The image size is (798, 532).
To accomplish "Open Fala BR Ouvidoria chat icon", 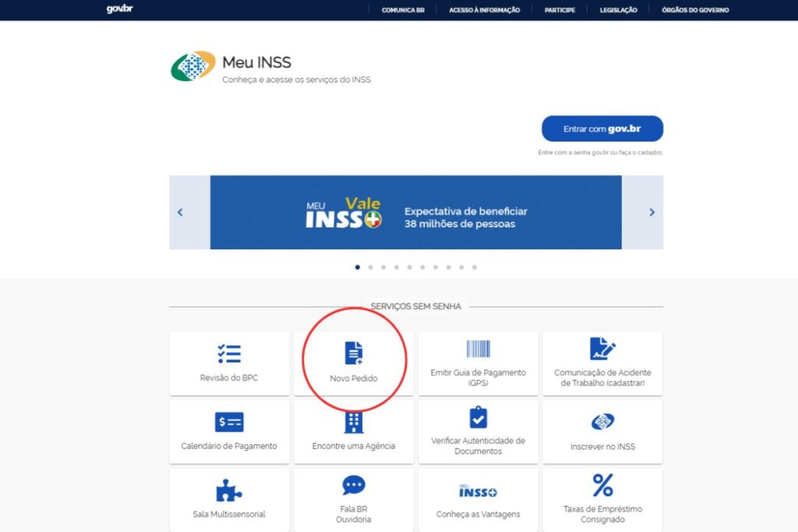I will pyautogui.click(x=354, y=485).
